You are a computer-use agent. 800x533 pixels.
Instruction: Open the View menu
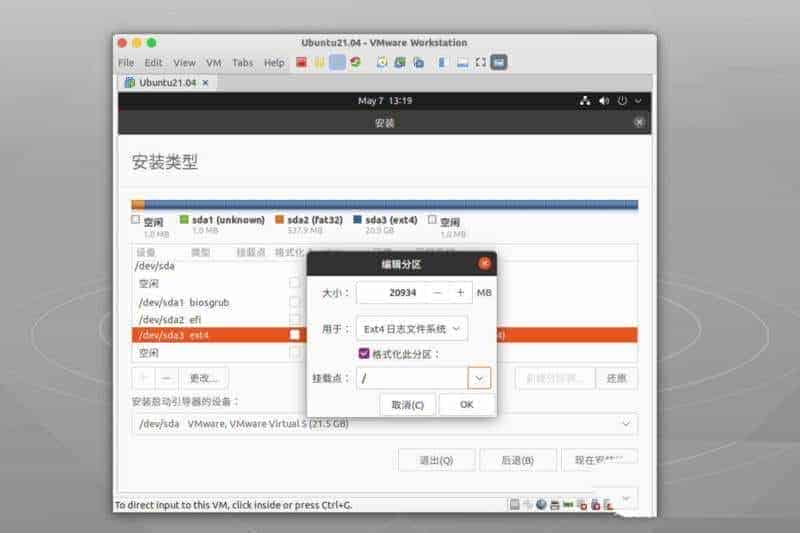click(x=184, y=63)
